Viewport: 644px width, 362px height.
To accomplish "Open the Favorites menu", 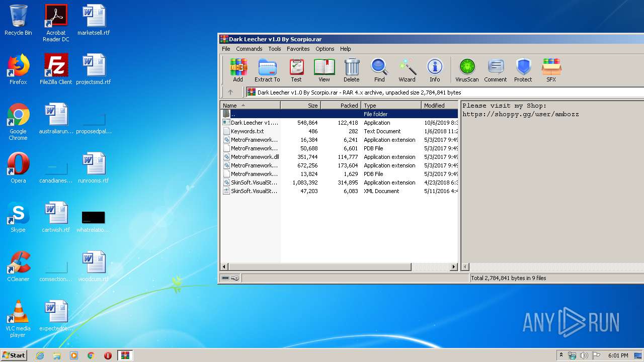I will (x=298, y=49).
